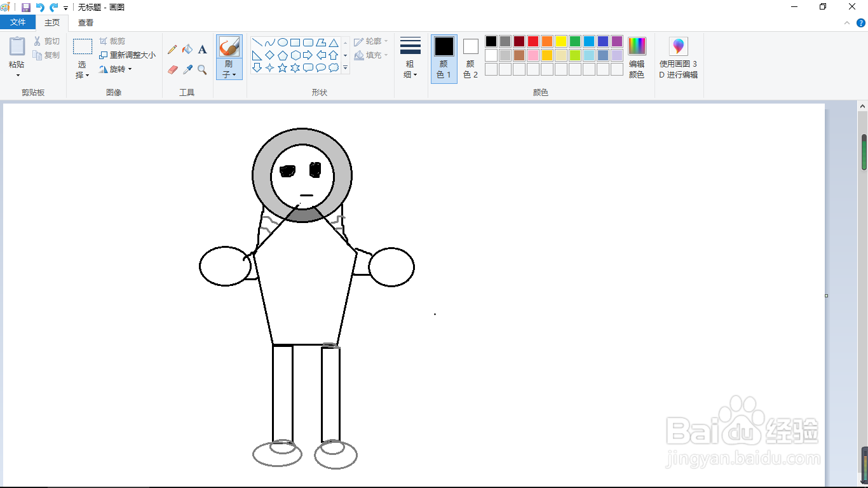The image size is (868, 488).
Task: Open Edit colors (编辑颜色)
Action: [636, 58]
